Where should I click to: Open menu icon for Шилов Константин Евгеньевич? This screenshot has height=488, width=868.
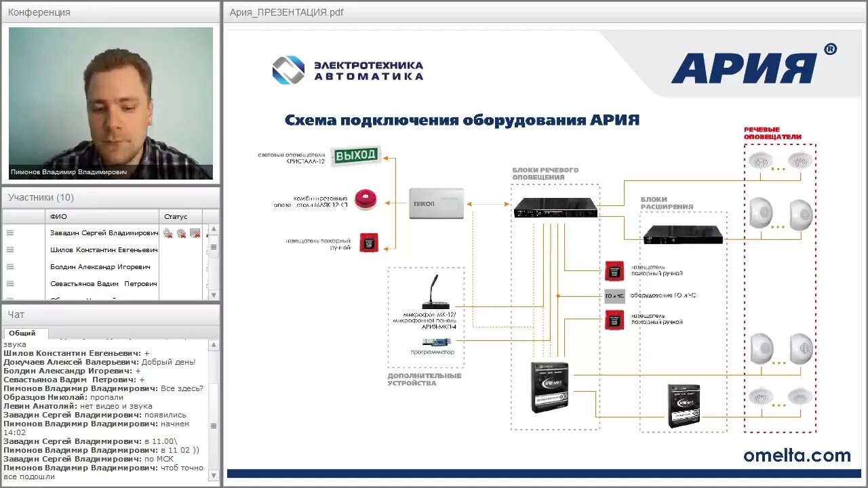coord(10,249)
